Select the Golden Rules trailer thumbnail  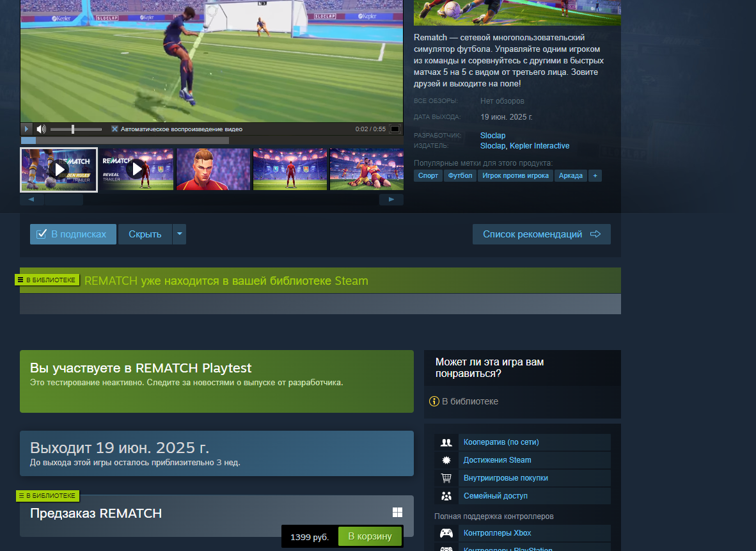(x=59, y=170)
